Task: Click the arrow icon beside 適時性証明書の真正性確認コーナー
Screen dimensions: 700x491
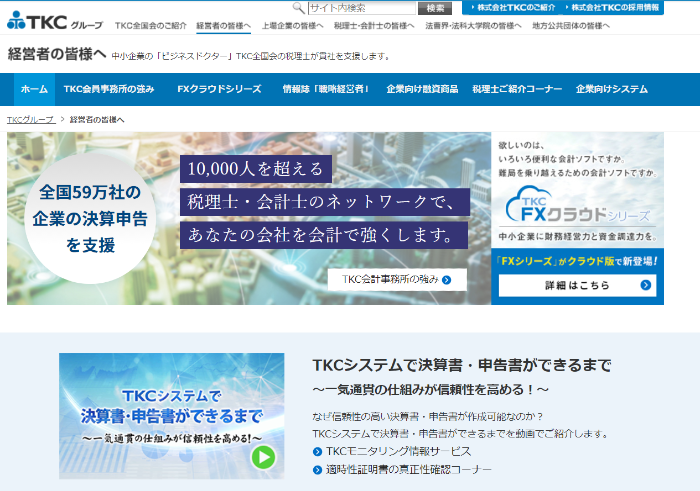Action: tap(317, 469)
